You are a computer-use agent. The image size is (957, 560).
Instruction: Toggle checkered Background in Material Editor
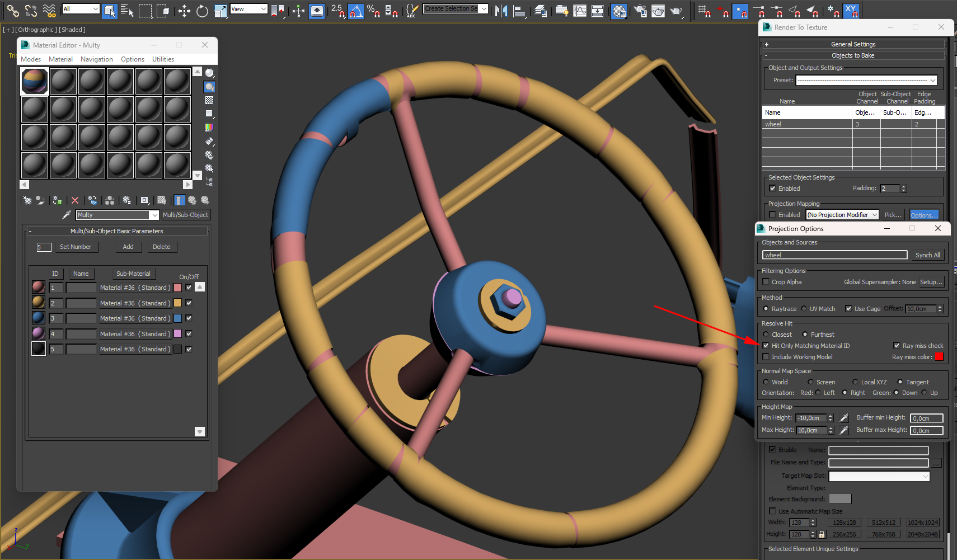tap(209, 100)
